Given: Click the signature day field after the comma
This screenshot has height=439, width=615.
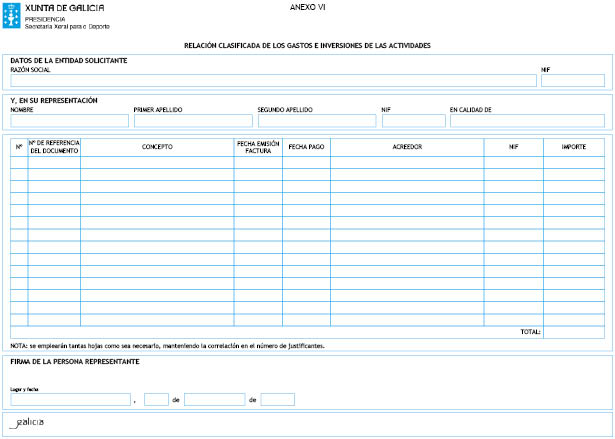Looking at the screenshot, I should click(156, 399).
